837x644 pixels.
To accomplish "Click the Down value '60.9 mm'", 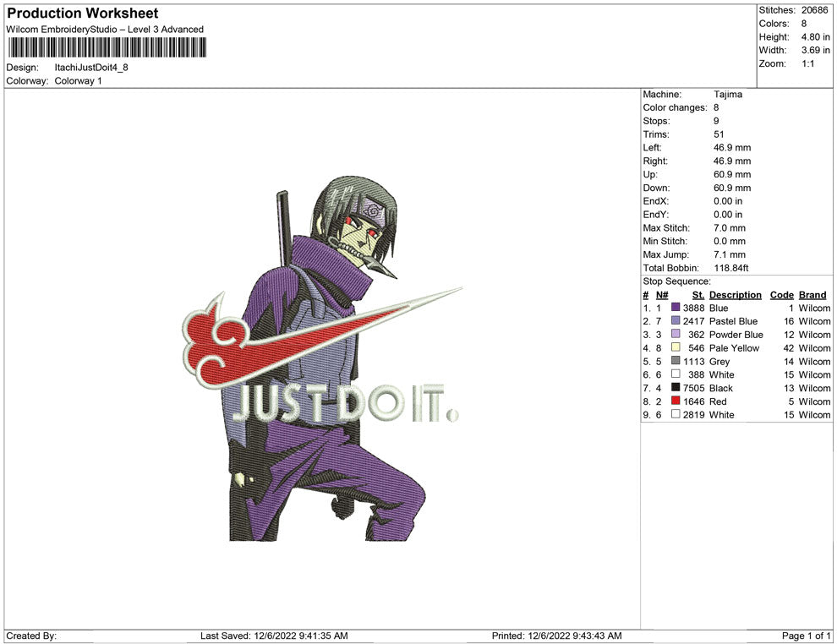I will [732, 188].
